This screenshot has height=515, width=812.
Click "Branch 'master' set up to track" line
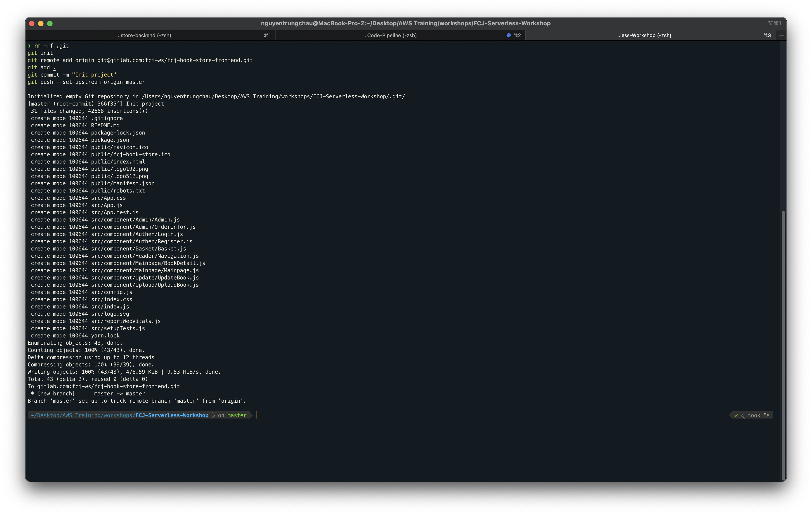point(137,401)
